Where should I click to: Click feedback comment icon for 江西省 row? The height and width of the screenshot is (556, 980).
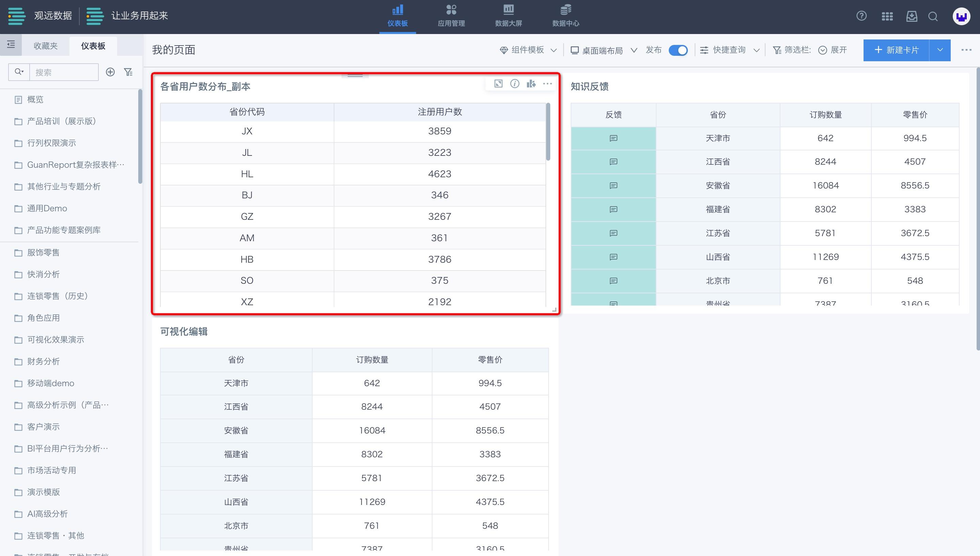tap(613, 162)
